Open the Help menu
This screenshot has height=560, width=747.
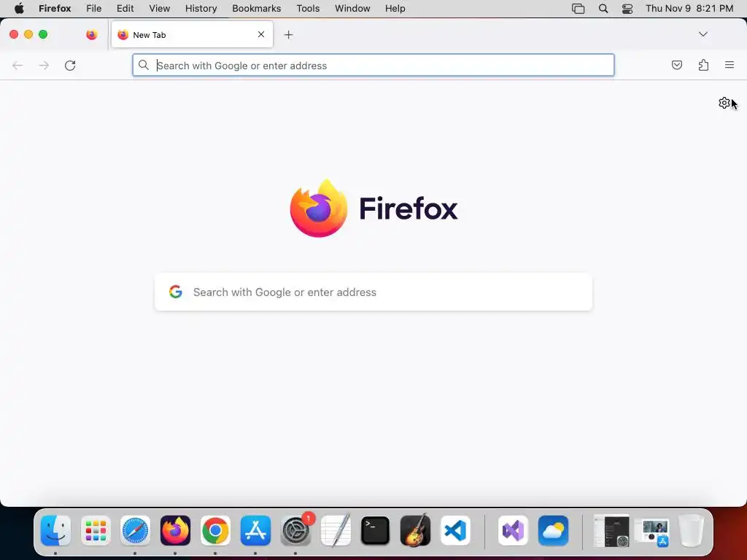[395, 9]
